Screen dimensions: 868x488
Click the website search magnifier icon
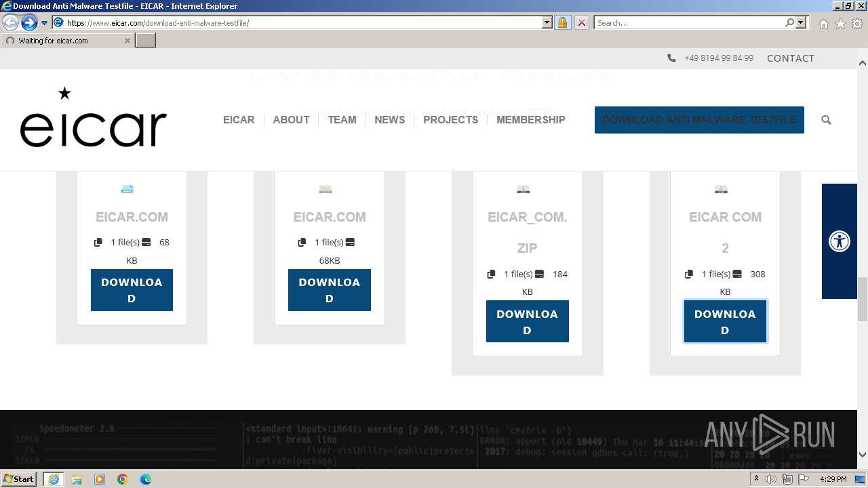pos(826,120)
